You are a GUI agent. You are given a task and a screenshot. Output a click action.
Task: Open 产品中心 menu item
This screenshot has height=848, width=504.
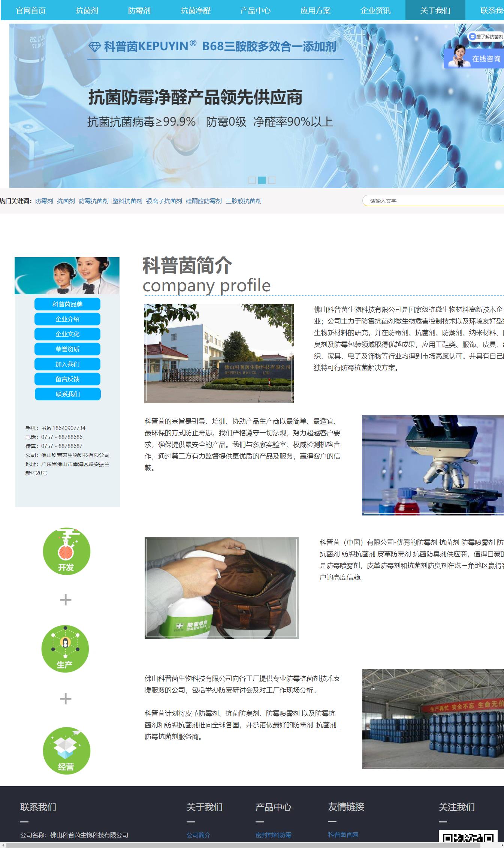click(x=256, y=10)
